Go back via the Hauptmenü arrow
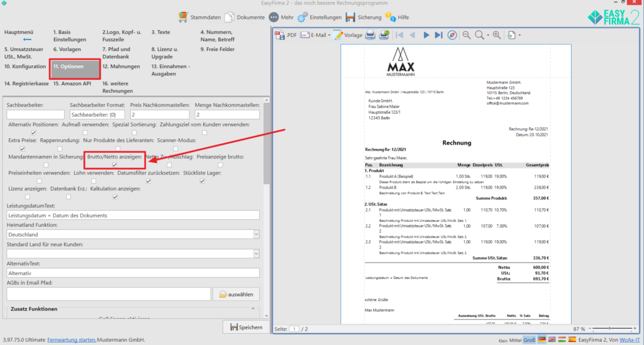This screenshot has height=345, width=644. [27, 40]
